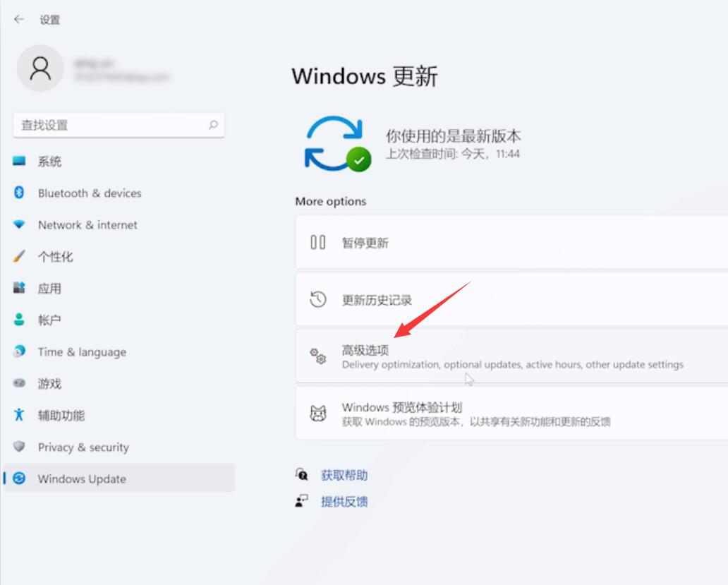Image resolution: width=728 pixels, height=585 pixels.
Task: Open Network & internet settings
Action: [119, 224]
